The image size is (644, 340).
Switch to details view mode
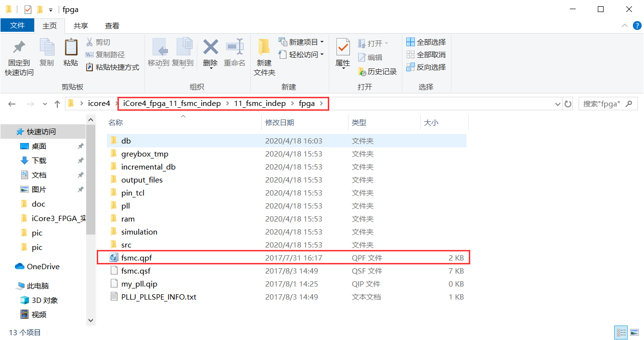(x=621, y=332)
